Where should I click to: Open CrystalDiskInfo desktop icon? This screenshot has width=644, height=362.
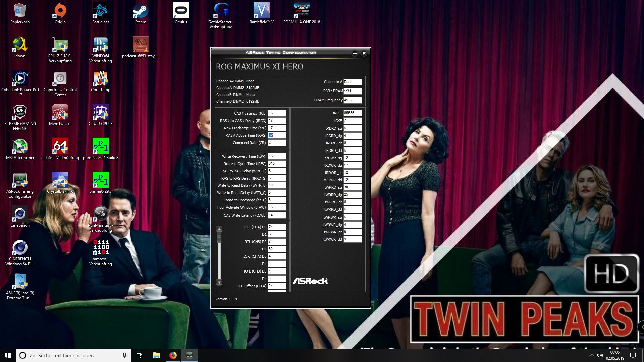60,183
